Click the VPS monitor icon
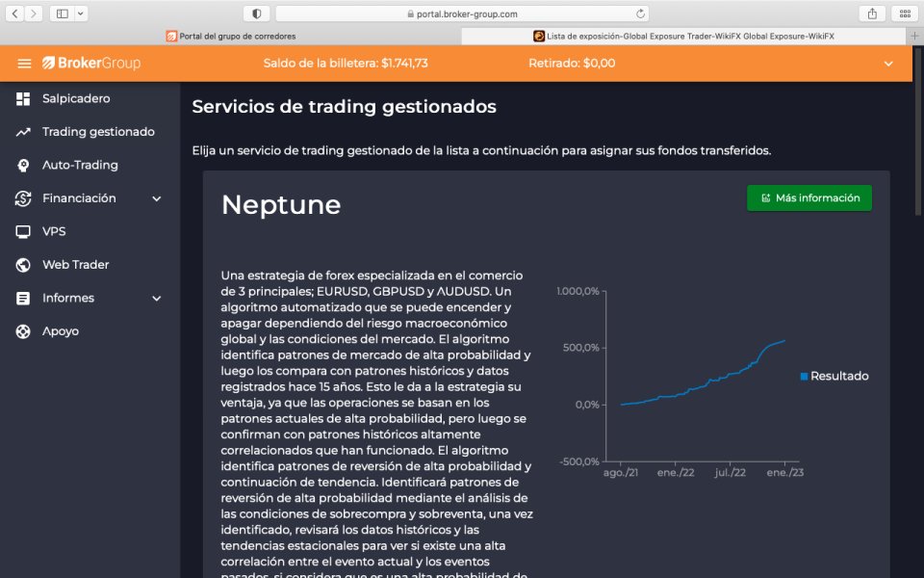 pyautogui.click(x=23, y=232)
